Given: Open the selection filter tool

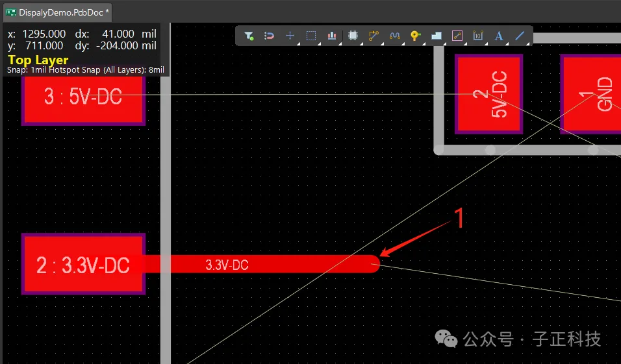Looking at the screenshot, I should (249, 36).
